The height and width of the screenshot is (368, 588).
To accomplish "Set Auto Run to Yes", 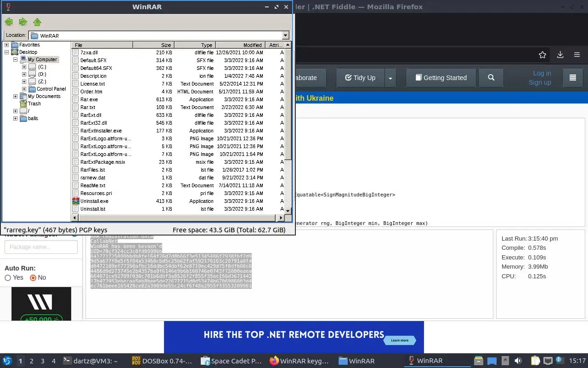I will (8, 278).
